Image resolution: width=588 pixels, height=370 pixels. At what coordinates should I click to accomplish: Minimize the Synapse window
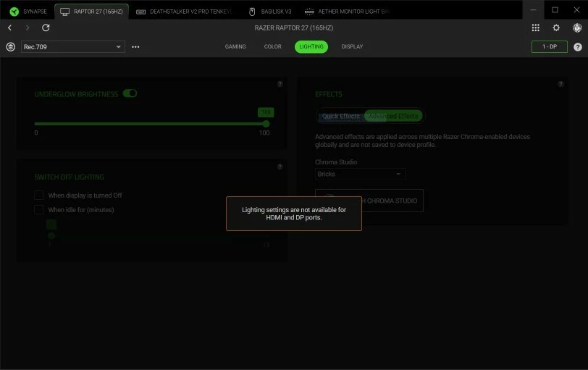coord(533,10)
